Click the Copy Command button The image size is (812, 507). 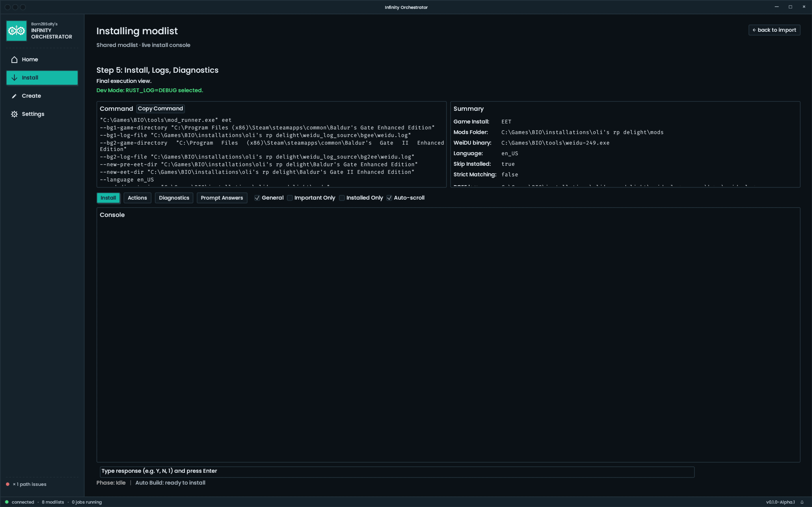point(160,109)
